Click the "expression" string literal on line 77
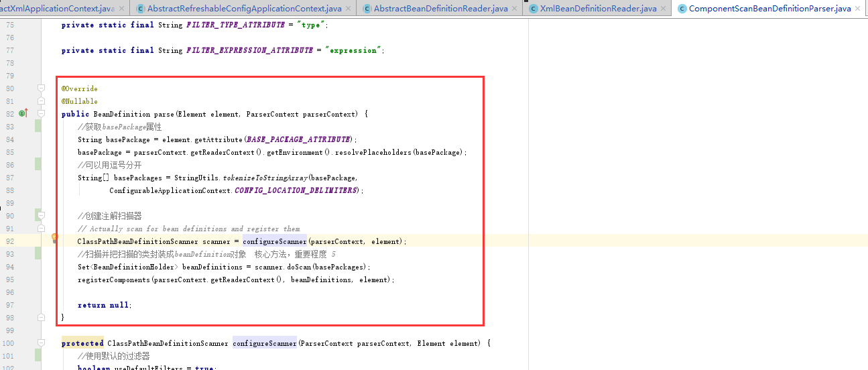868x370 pixels. (x=353, y=50)
